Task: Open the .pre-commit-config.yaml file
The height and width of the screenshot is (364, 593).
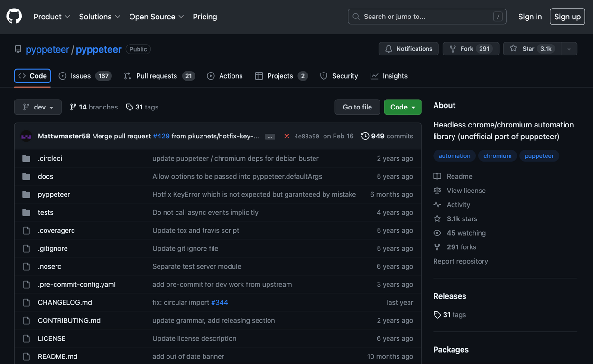Action: (77, 284)
